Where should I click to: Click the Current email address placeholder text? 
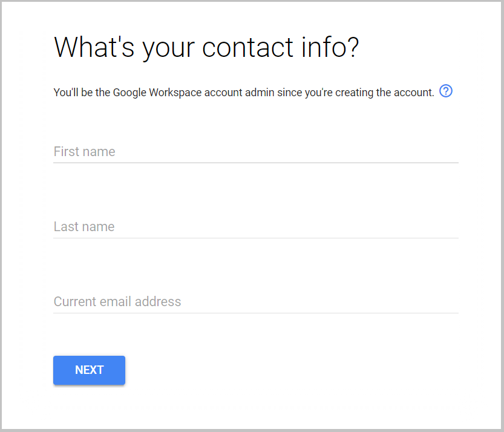pyautogui.click(x=117, y=302)
